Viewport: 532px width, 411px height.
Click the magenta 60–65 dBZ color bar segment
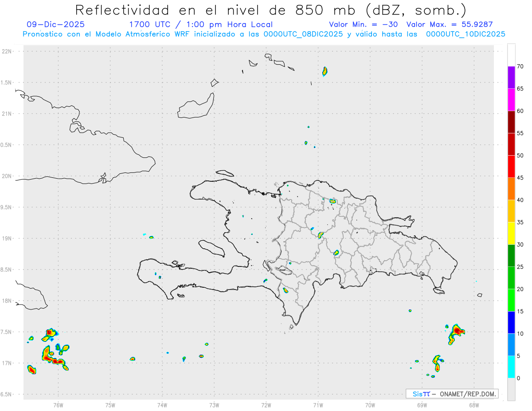[511, 100]
